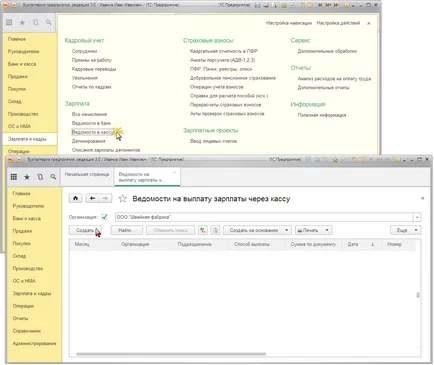The image size is (434, 365).
Task: Open Банк и касса in back window sidebar
Action: [x=22, y=64]
